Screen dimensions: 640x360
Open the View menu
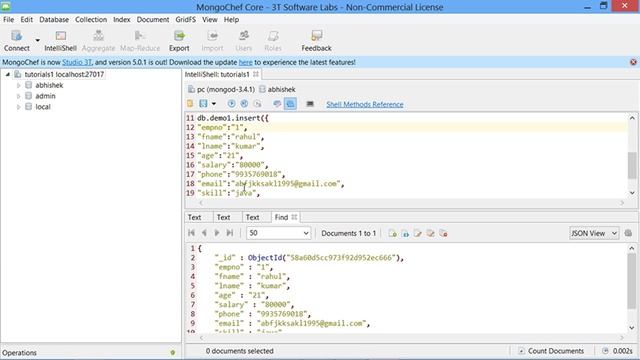click(x=210, y=20)
